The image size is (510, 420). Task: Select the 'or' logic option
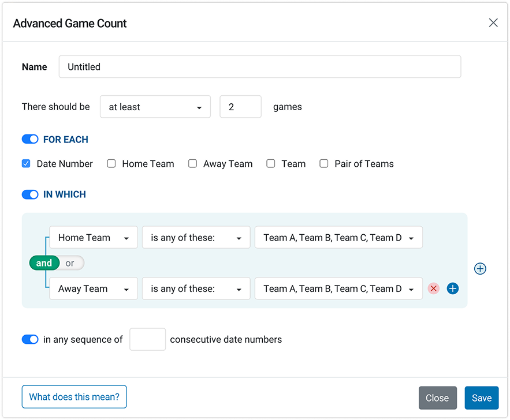pyautogui.click(x=70, y=263)
